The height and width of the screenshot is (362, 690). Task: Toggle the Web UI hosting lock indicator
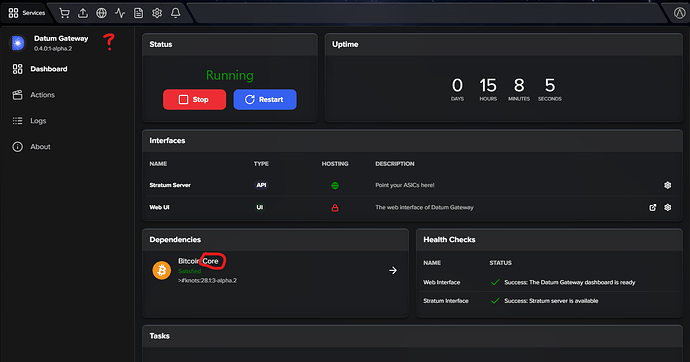point(335,208)
